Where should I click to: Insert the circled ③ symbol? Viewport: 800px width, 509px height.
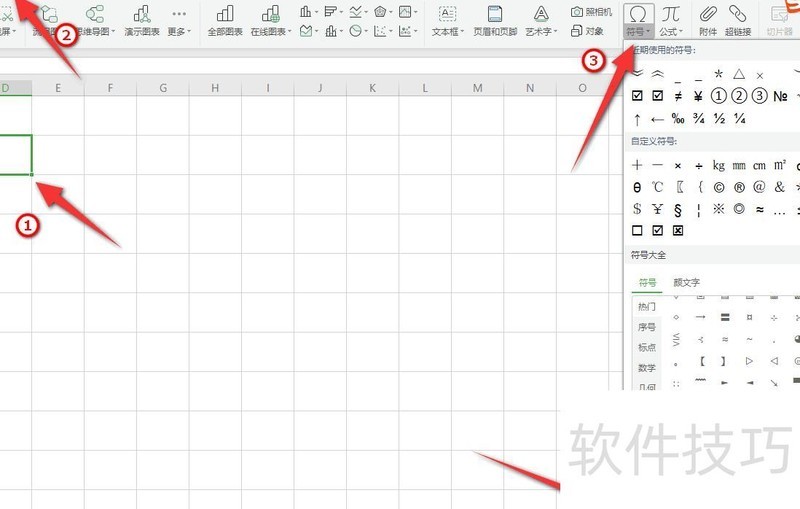pos(759,96)
